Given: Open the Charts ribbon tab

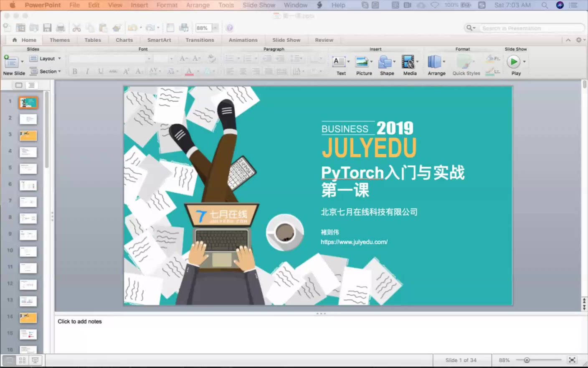Looking at the screenshot, I should tap(124, 40).
